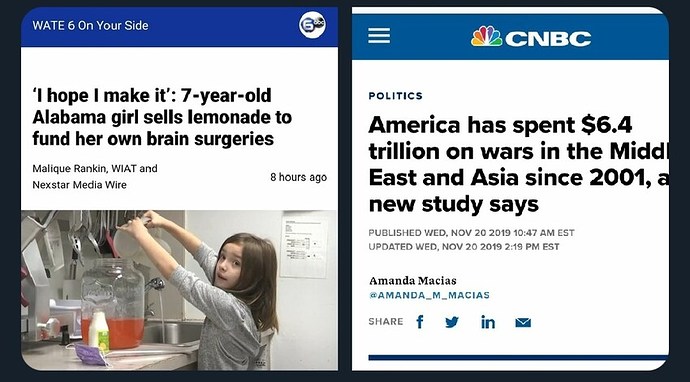690x382 pixels.
Task: Click the WATE 6 ABC station logo
Action: [312, 25]
